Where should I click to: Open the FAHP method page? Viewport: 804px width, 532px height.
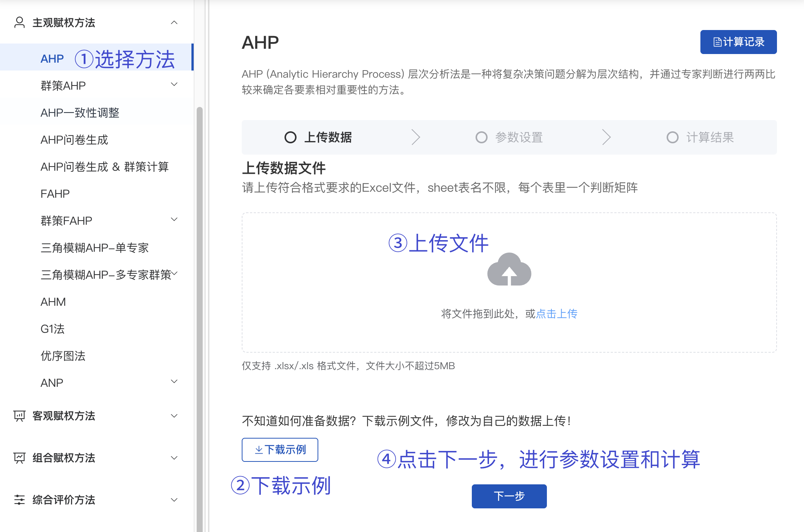(x=55, y=193)
